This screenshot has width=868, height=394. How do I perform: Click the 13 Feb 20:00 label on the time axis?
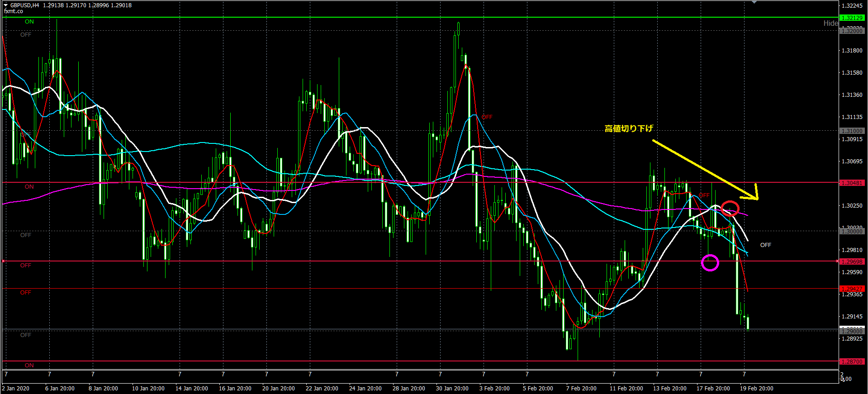coord(670,389)
